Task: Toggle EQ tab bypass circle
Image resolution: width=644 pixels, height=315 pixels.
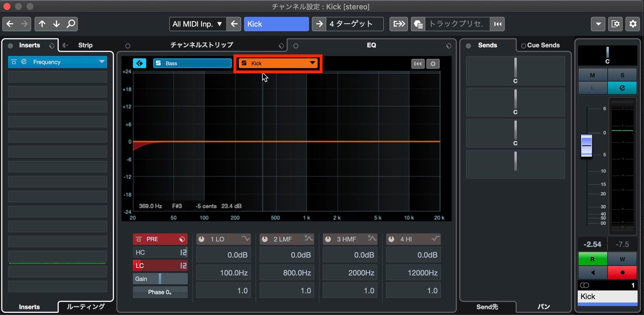Action: (295, 46)
